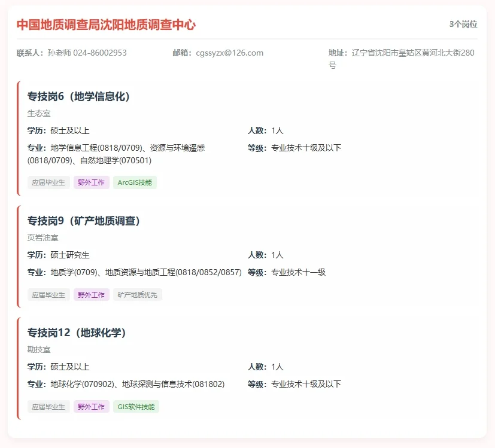This screenshot has width=495, height=448.
Task: Click 应届毕业生 tag under 专技岗12
Action: click(x=48, y=407)
